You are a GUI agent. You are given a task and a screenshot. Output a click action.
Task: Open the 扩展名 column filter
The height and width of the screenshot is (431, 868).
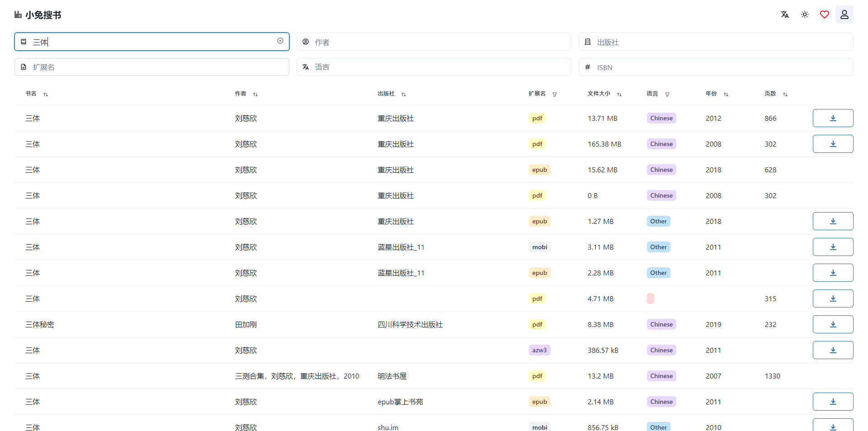(555, 94)
